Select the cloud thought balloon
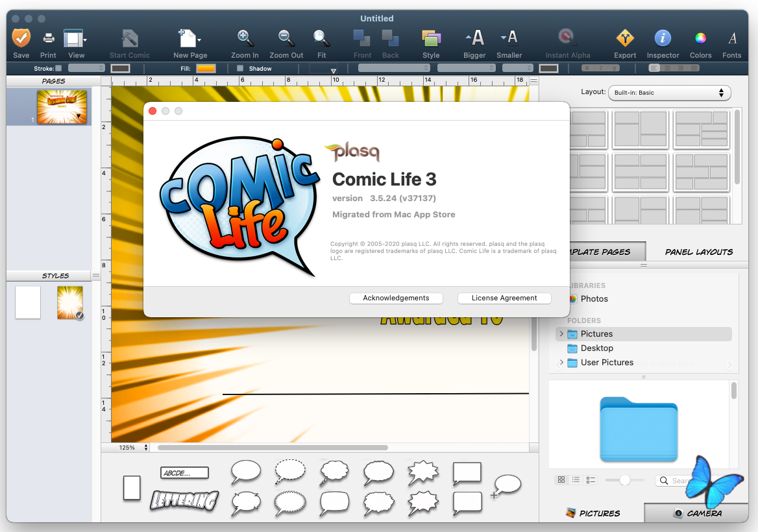758x532 pixels. tap(334, 472)
